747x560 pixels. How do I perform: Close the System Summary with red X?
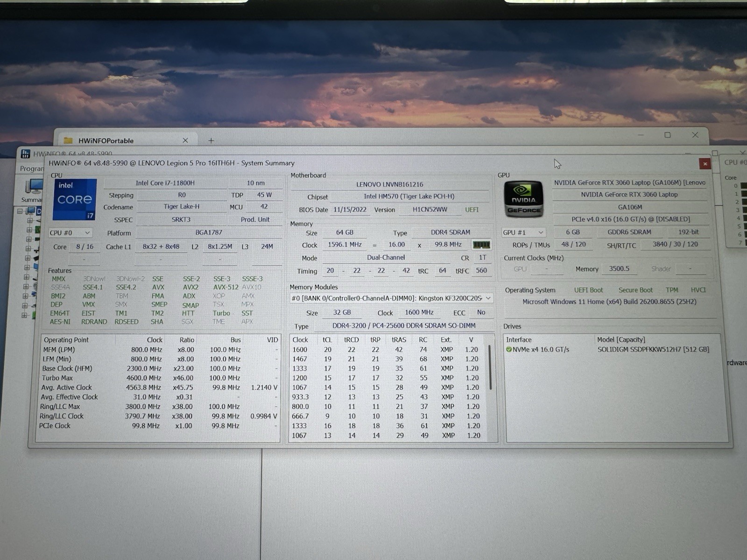tap(705, 164)
